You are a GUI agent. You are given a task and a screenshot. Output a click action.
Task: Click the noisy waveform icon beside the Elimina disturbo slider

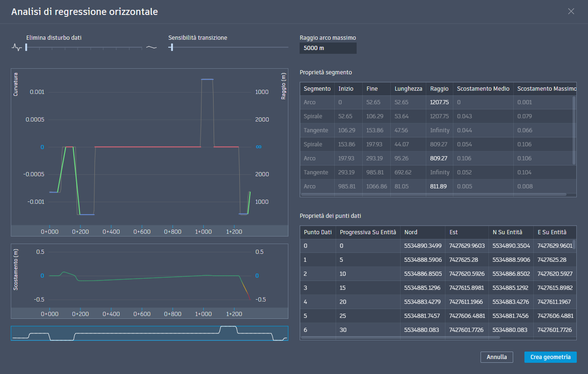click(17, 47)
